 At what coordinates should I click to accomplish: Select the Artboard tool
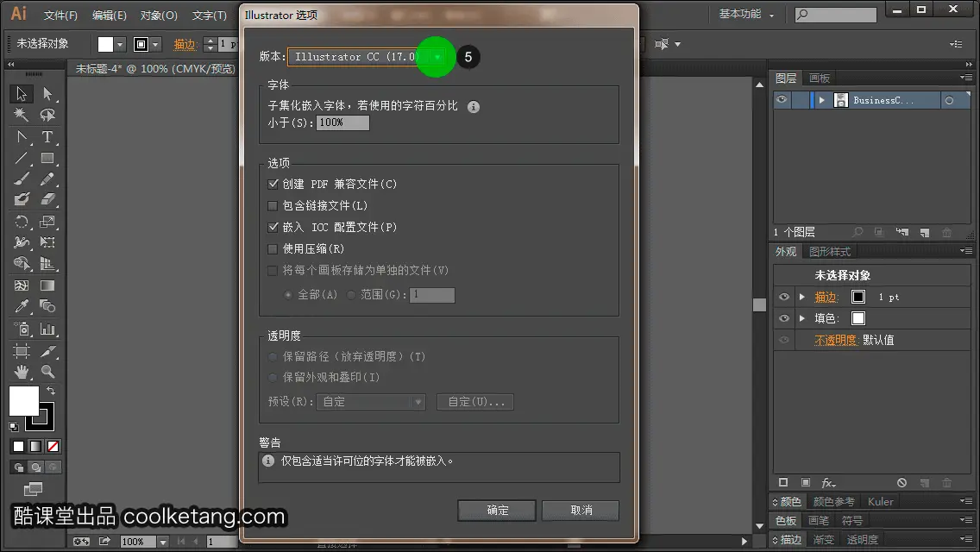(22, 351)
